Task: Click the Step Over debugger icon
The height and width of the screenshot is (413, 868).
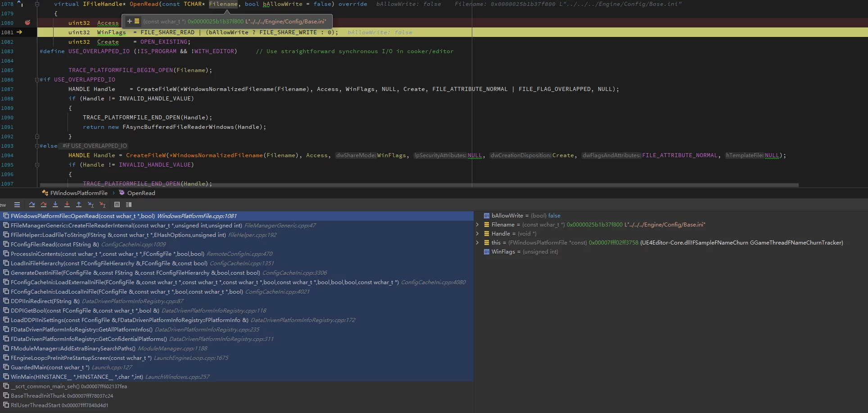Action: click(x=32, y=204)
